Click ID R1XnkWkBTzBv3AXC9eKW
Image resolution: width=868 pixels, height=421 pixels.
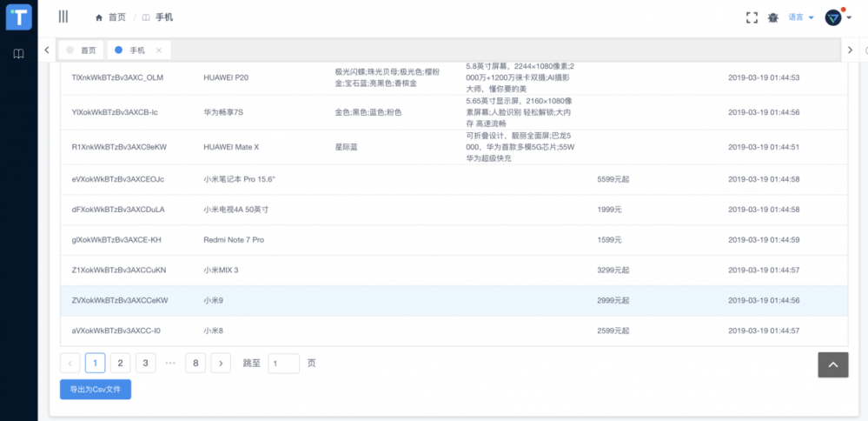pyautogui.click(x=119, y=147)
